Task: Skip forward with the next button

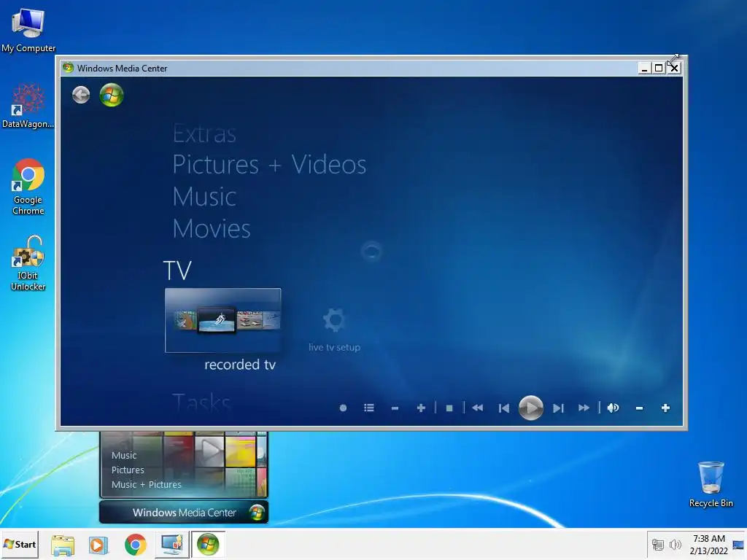Action: [x=558, y=408]
